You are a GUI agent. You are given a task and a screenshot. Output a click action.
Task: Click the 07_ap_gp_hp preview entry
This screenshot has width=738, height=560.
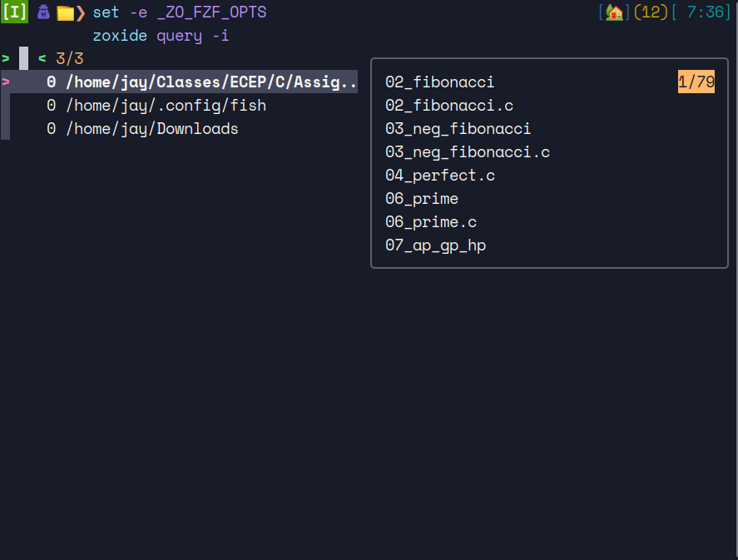pos(435,245)
